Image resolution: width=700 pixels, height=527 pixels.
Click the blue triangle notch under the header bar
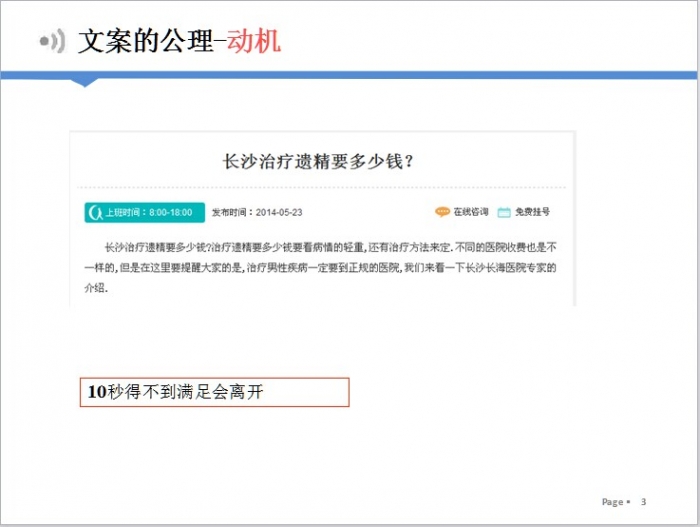click(86, 82)
